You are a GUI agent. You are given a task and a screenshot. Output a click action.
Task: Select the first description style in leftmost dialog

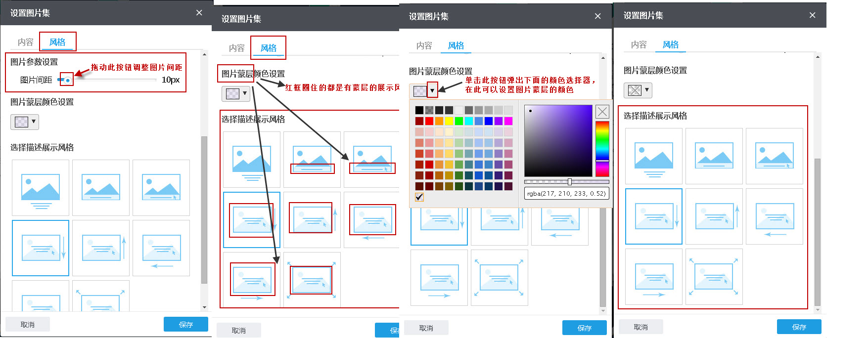41,188
